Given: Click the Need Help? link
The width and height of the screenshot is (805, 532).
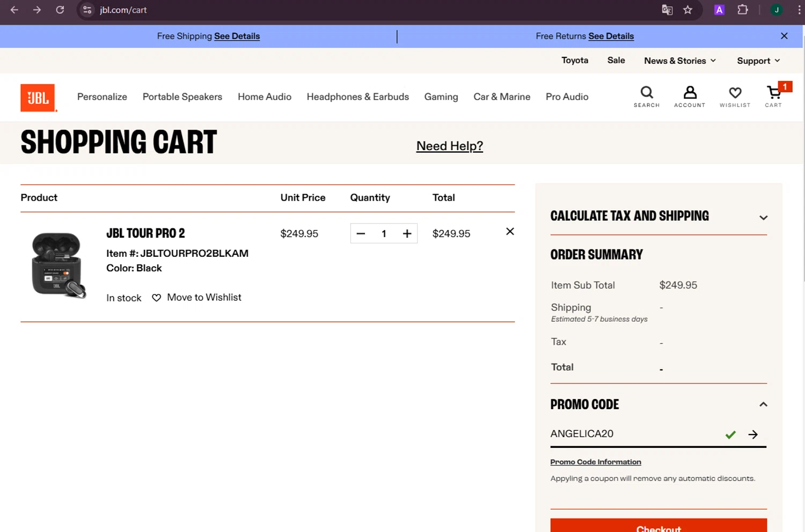Looking at the screenshot, I should [x=450, y=146].
